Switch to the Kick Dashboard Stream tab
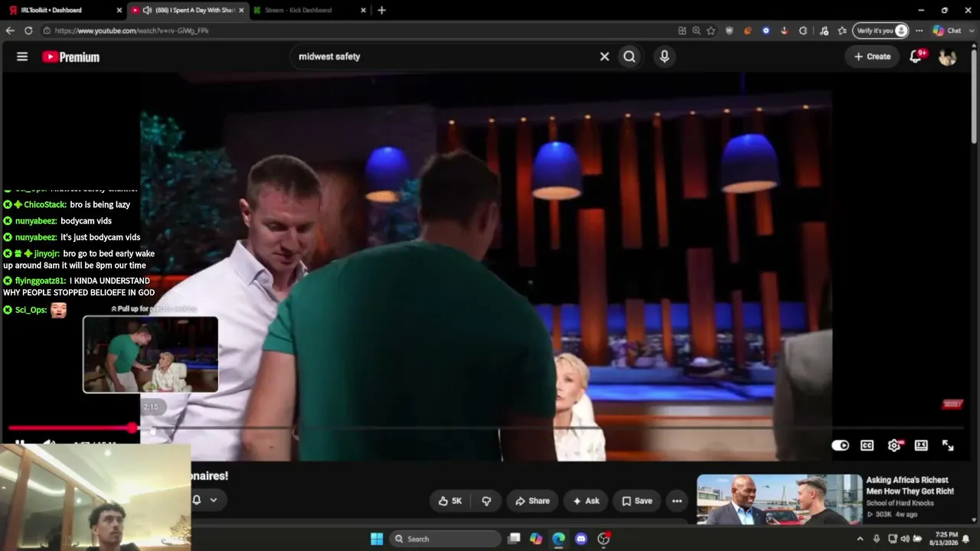The width and height of the screenshot is (980, 551). click(x=306, y=10)
